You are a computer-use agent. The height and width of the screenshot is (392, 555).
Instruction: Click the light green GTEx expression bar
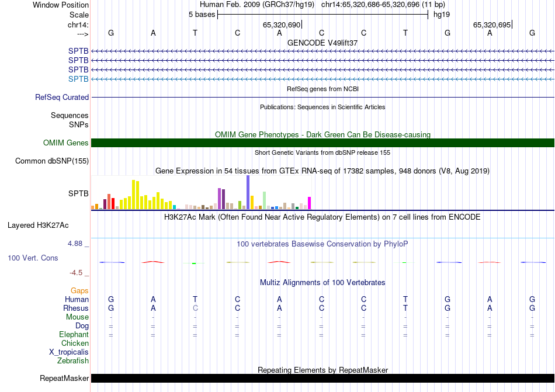[265, 200]
